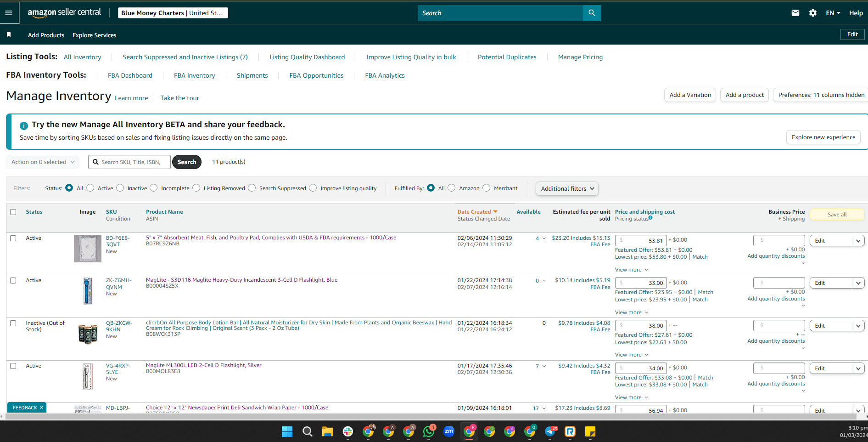Select the Inactive status radio button
Viewport: 868px width, 442px height.
[x=120, y=188]
